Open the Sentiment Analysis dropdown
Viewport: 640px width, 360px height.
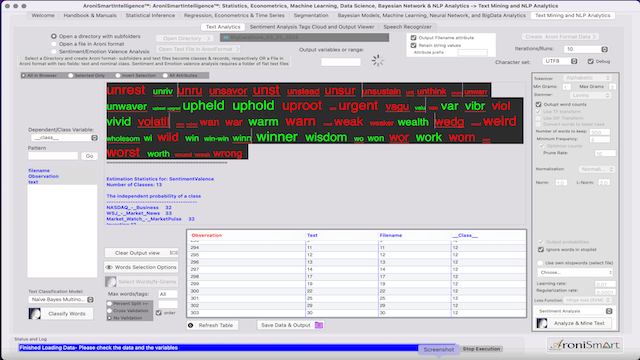pyautogui.click(x=575, y=311)
